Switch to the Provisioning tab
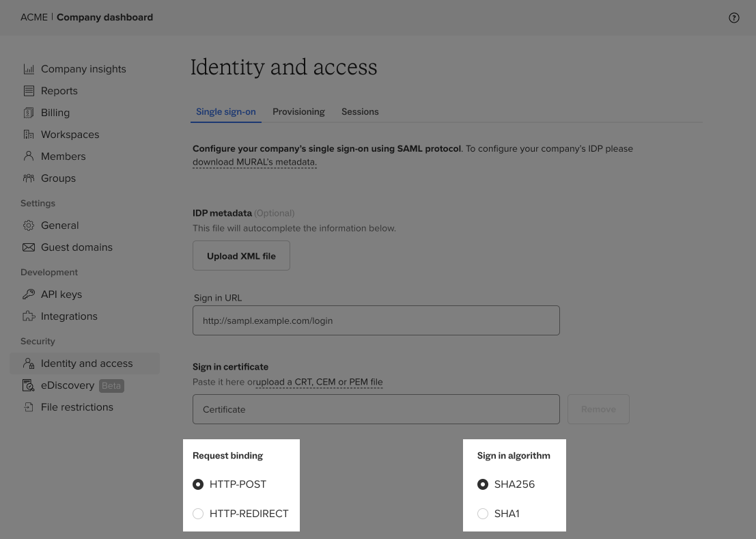 pyautogui.click(x=298, y=112)
